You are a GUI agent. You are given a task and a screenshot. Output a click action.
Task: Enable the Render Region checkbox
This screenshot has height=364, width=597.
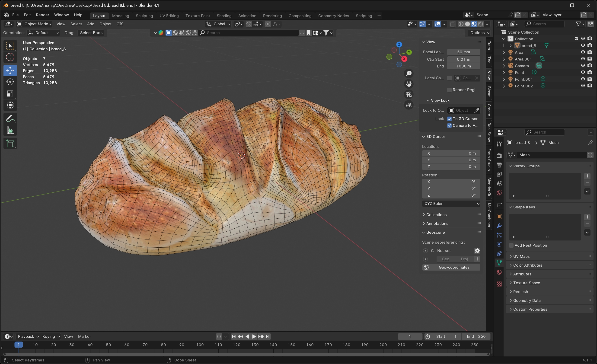[450, 90]
